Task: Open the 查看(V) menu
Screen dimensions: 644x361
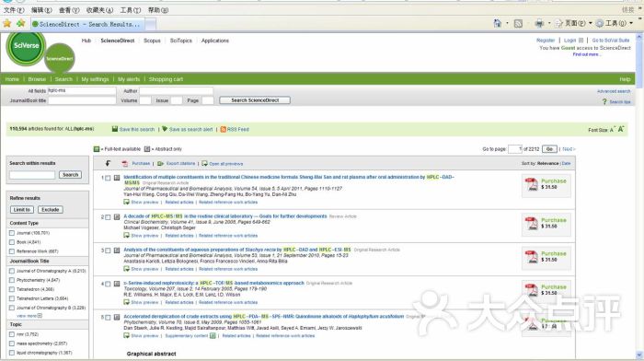Action: click(x=69, y=10)
